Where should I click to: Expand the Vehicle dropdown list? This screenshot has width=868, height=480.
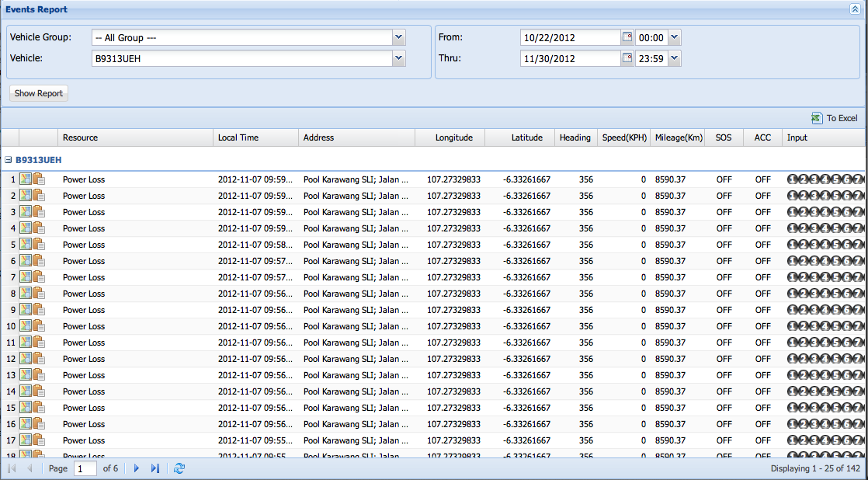398,58
